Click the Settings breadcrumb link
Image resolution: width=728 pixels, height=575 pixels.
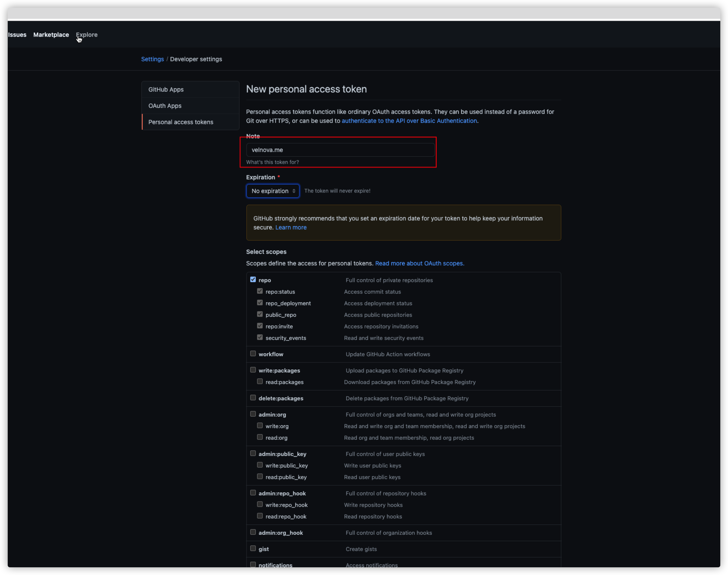(x=152, y=59)
